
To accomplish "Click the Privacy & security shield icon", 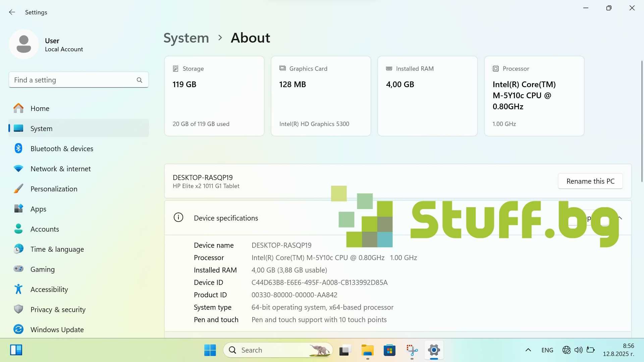I will 18,309.
